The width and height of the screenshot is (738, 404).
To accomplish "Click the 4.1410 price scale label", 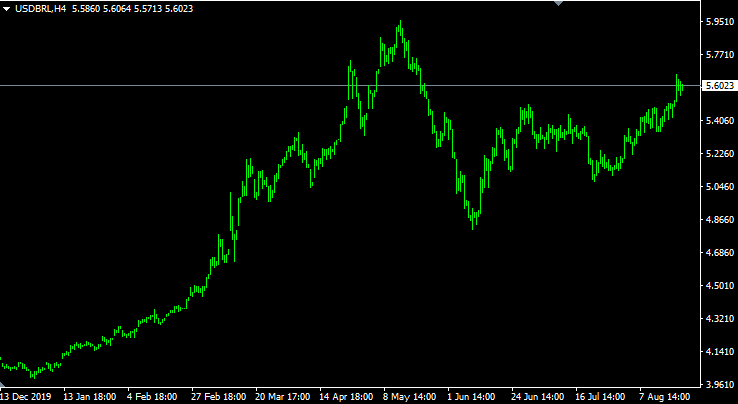I will [x=720, y=351].
